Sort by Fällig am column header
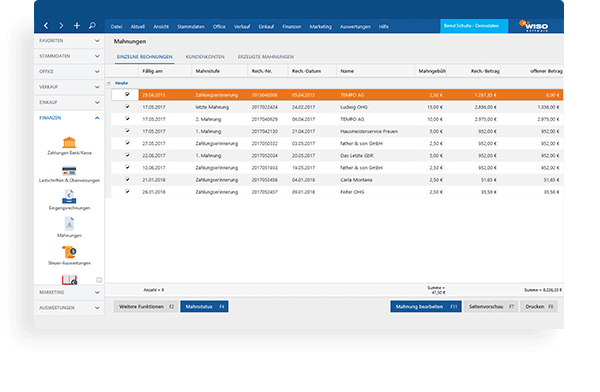The height and width of the screenshot is (392, 600). tap(165, 71)
